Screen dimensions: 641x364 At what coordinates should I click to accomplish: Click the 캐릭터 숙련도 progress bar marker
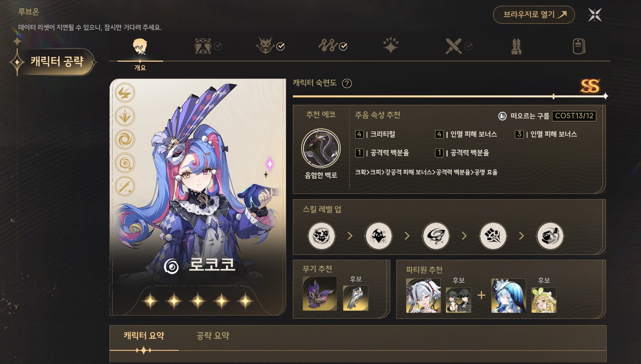553,96
